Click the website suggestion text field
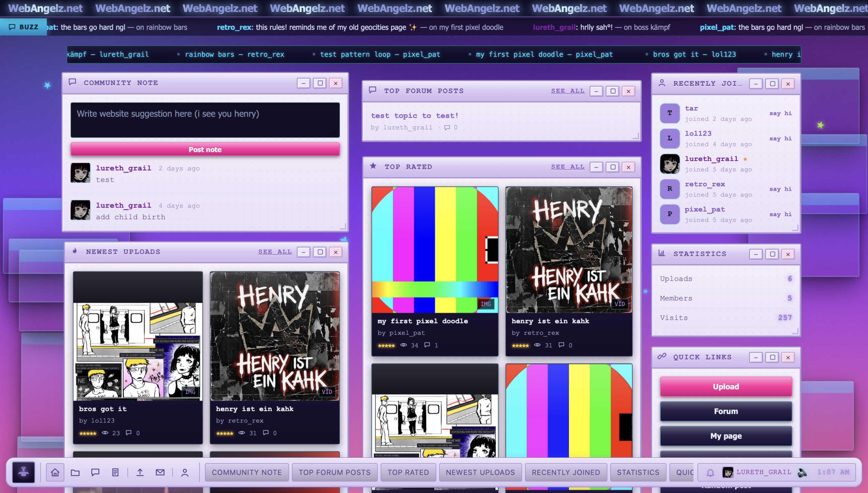 [x=205, y=120]
